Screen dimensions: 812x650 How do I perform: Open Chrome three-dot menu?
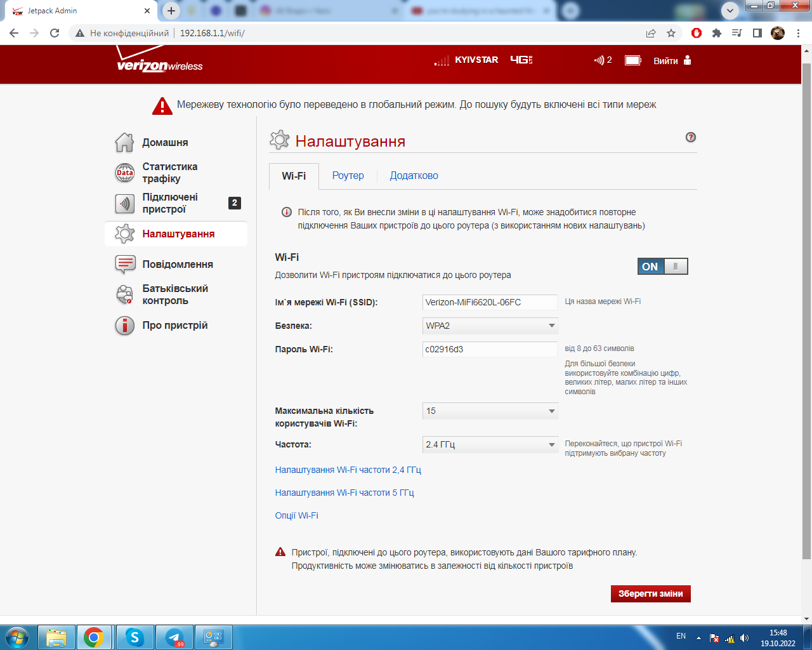point(798,33)
